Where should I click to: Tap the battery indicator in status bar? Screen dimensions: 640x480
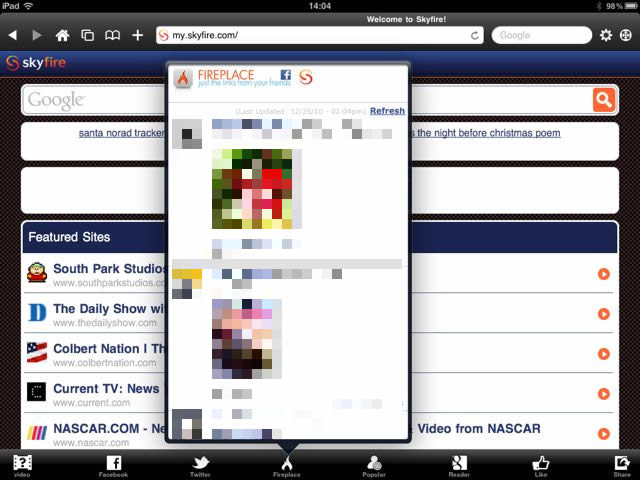point(631,6)
